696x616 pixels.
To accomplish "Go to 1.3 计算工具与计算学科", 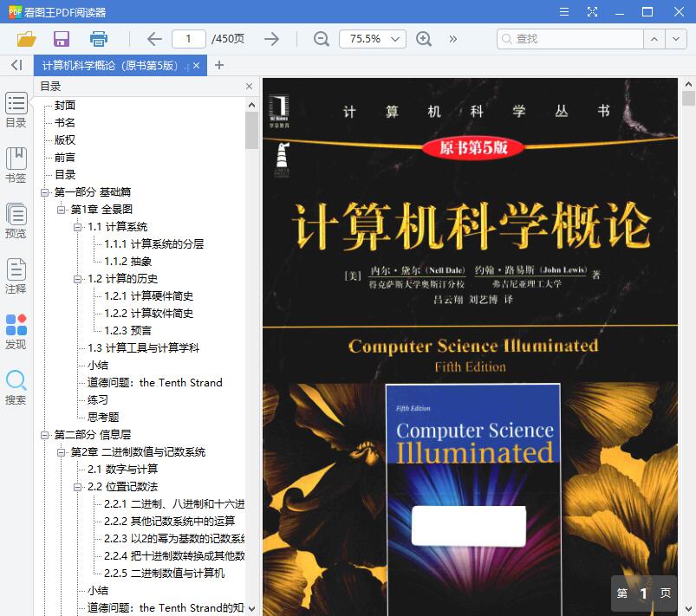I will click(143, 348).
